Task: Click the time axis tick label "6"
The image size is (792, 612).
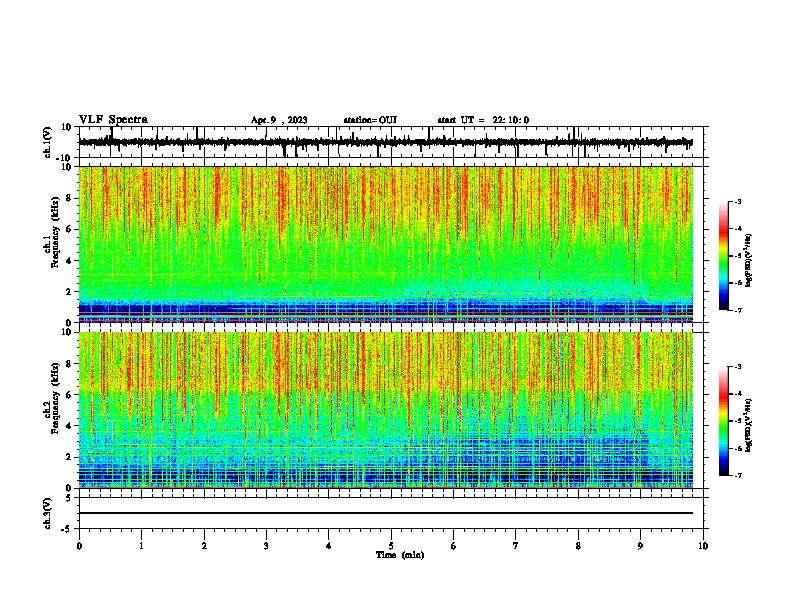Action: 454,546
